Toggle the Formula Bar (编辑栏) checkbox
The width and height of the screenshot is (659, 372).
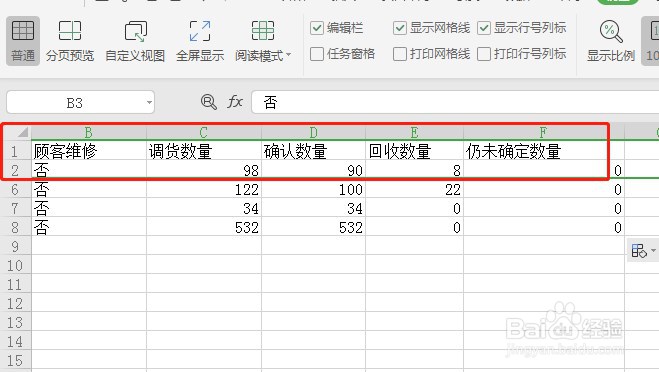pyautogui.click(x=316, y=28)
